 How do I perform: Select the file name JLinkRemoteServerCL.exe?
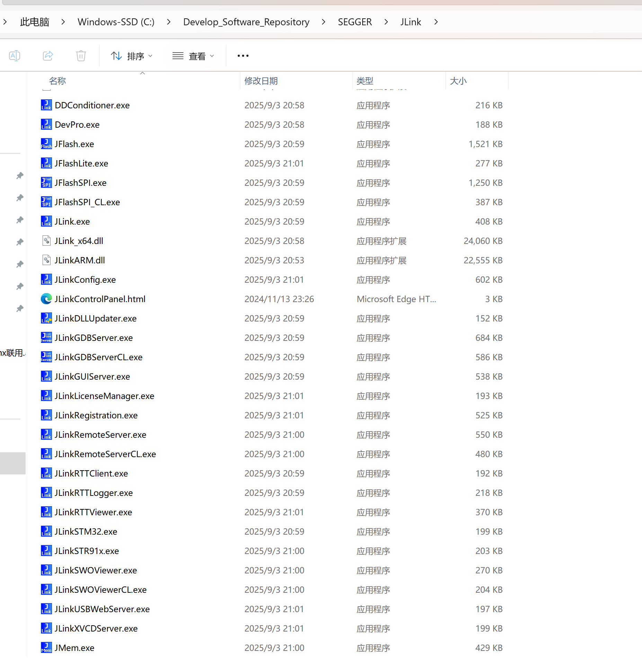105,454
